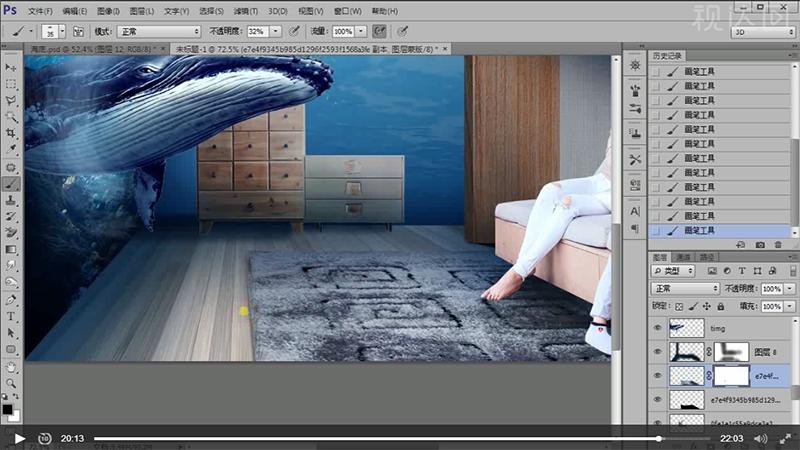Select the Horizontal Type tool

(x=11, y=316)
